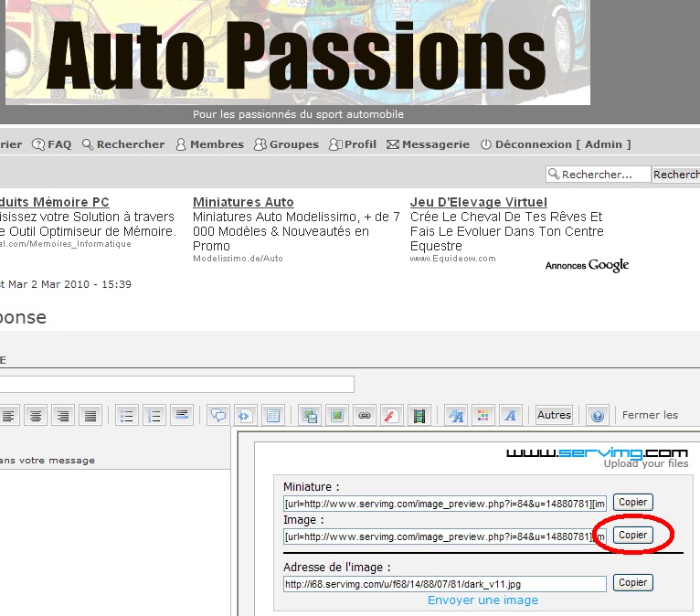Click the Envoyer une image link
This screenshot has height=616, width=700.
click(x=483, y=600)
